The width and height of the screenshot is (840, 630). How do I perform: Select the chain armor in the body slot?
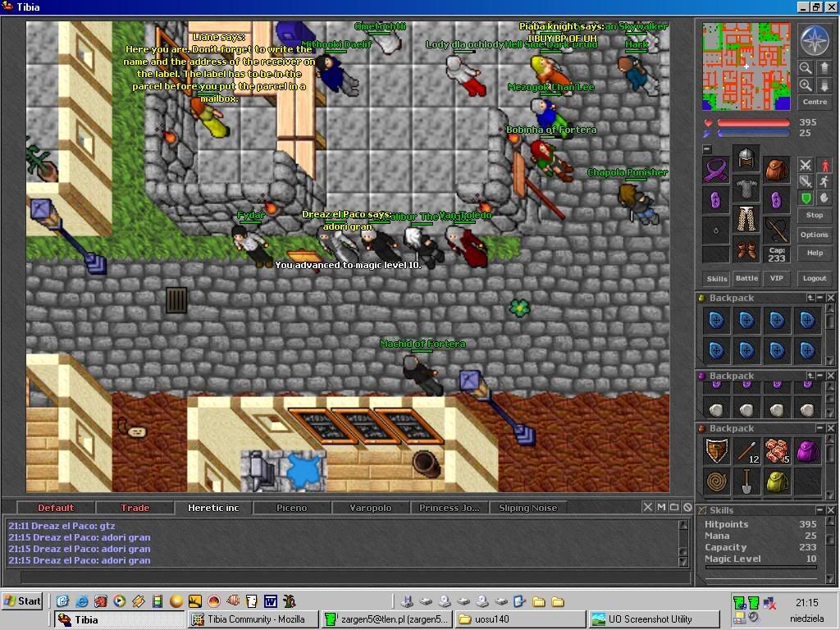click(x=746, y=189)
